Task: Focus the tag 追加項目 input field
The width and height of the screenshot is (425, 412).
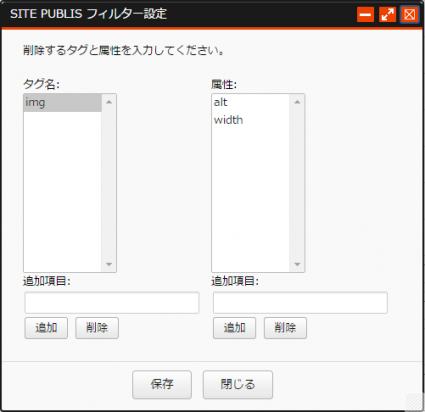Action: pos(112,303)
